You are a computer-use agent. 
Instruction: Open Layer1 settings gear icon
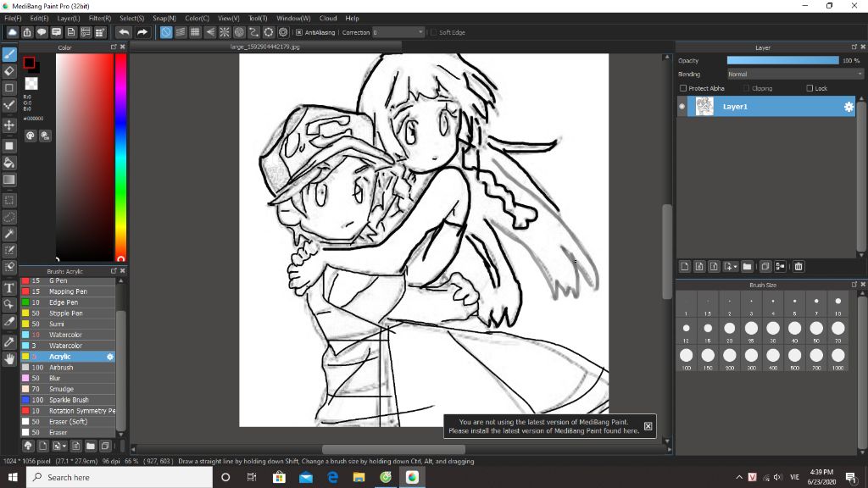point(849,107)
